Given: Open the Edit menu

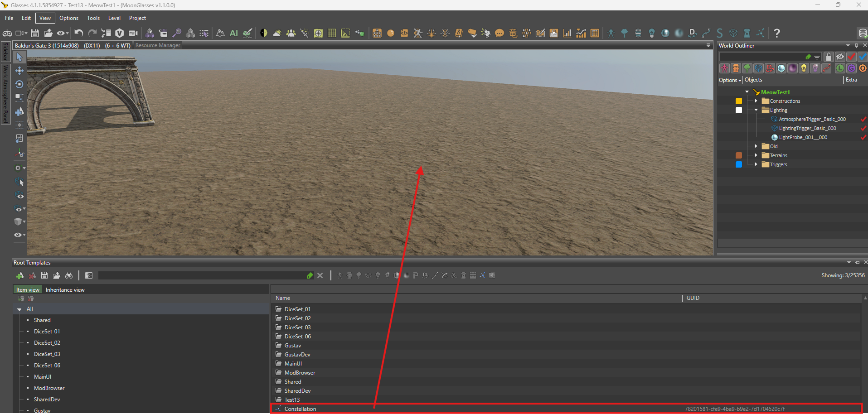Looking at the screenshot, I should [x=26, y=18].
